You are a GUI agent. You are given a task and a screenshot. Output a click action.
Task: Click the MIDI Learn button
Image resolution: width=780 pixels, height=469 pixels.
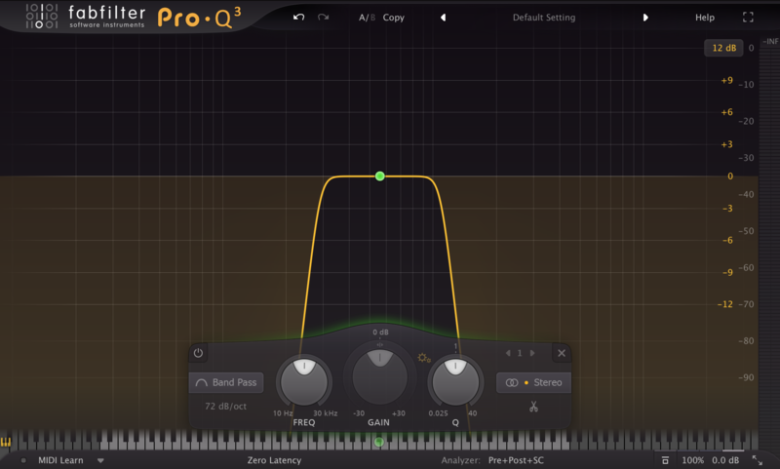pos(61,460)
